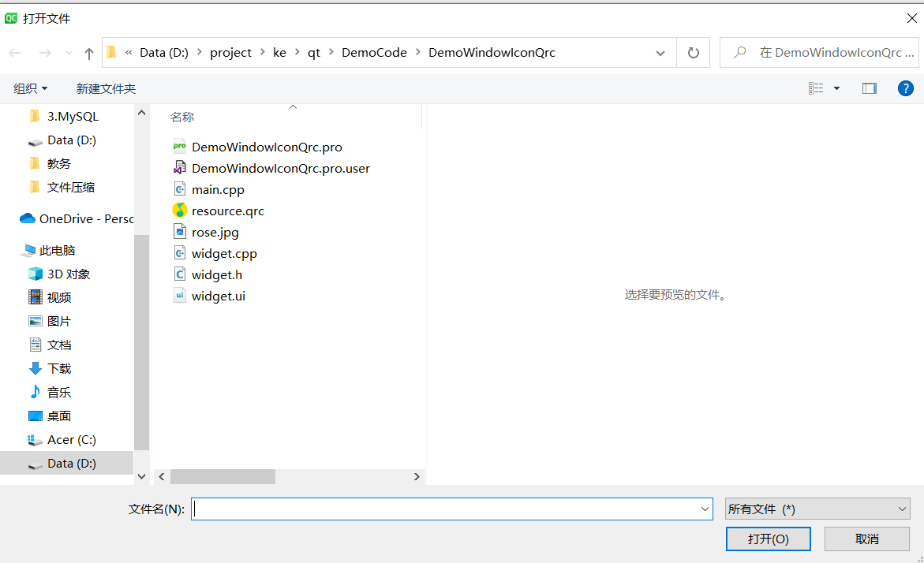This screenshot has width=924, height=563.
Task: Open 3D 对象 in sidebar
Action: pos(69,274)
